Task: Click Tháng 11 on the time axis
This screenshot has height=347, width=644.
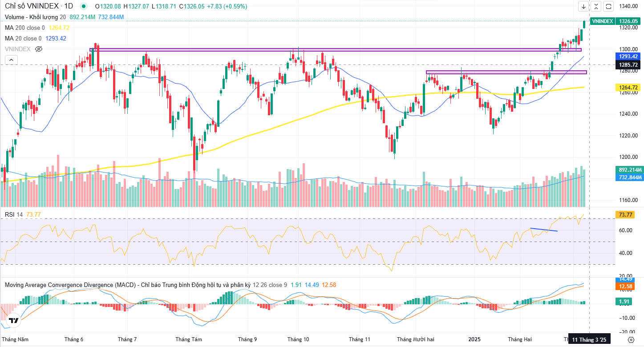Action: click(360, 339)
